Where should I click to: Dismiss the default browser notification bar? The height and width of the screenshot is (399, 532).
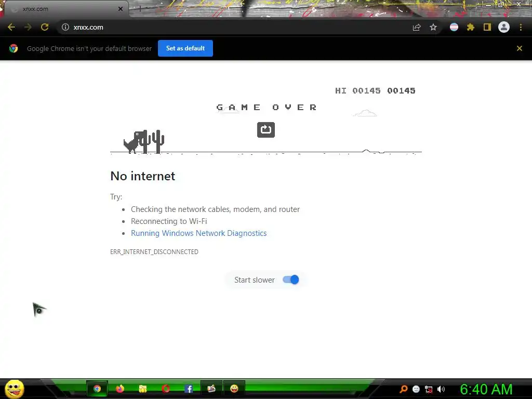(x=519, y=48)
